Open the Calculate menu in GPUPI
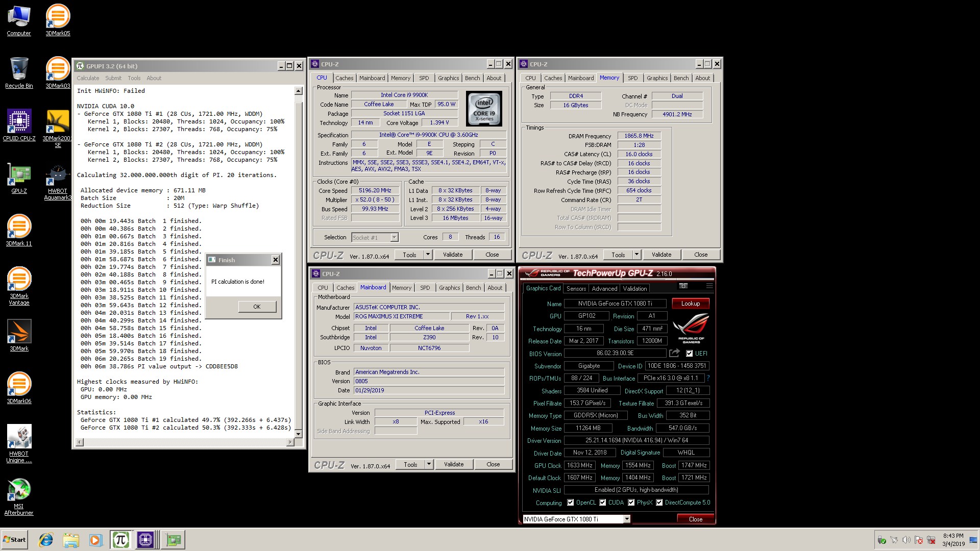The height and width of the screenshot is (551, 980). coord(88,78)
